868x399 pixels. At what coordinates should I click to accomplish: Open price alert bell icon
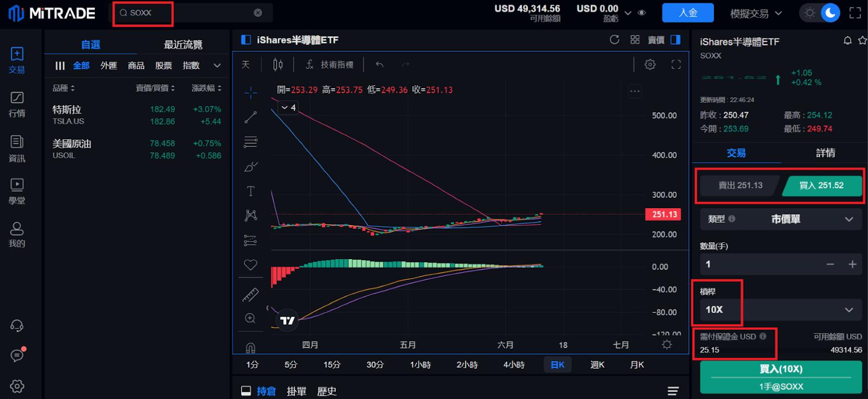(847, 41)
